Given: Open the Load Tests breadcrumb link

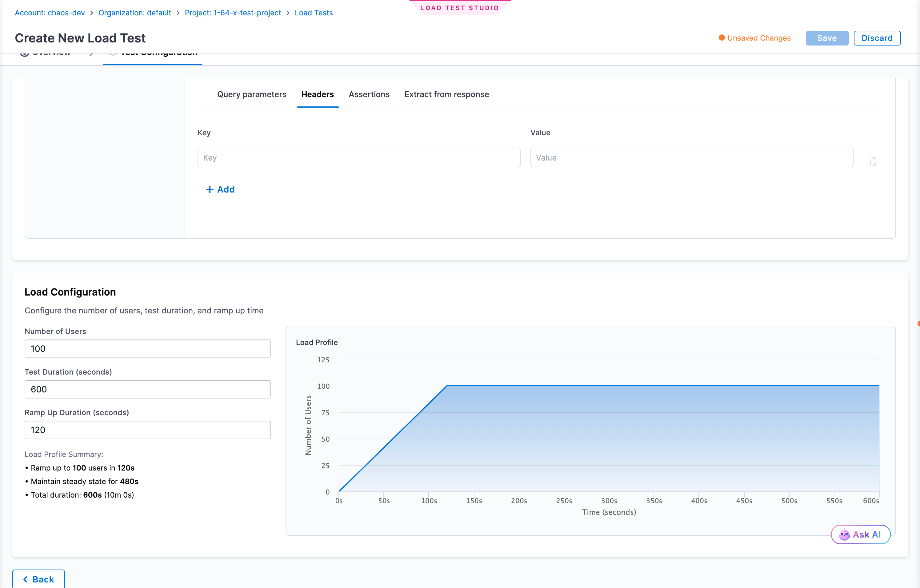Looking at the screenshot, I should click(314, 13).
